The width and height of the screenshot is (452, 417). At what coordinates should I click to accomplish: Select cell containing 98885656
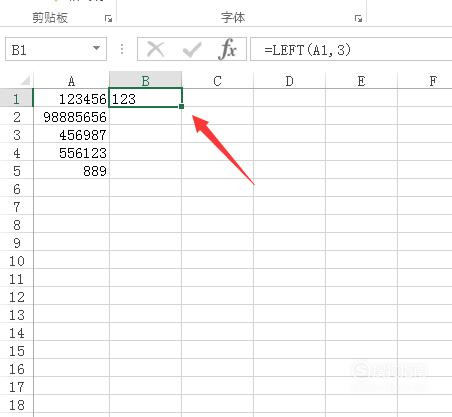(x=71, y=116)
